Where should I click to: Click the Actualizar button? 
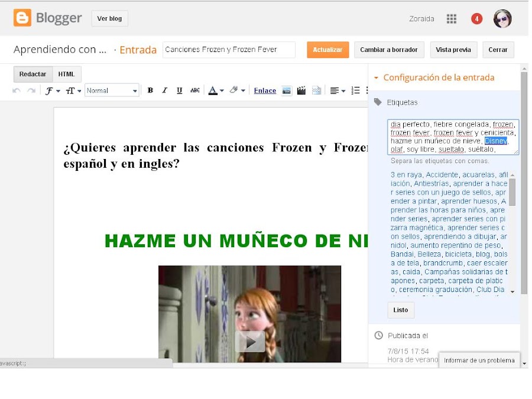pyautogui.click(x=327, y=50)
